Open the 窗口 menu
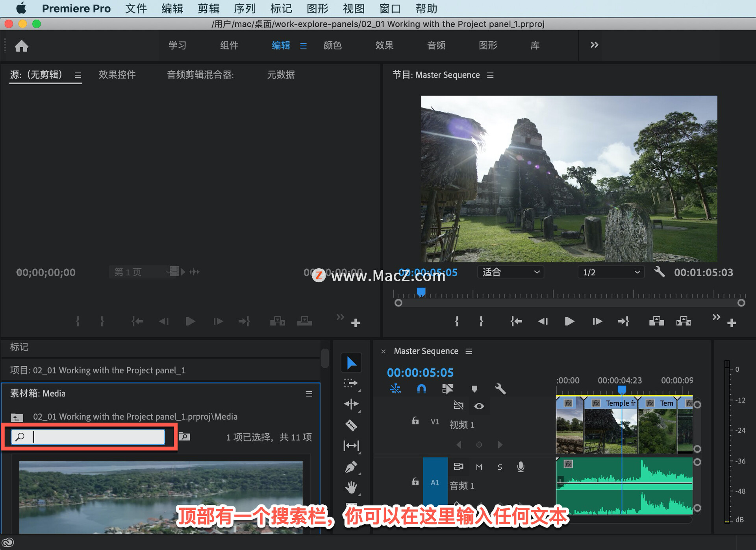Viewport: 756px width, 550px height. coord(390,8)
